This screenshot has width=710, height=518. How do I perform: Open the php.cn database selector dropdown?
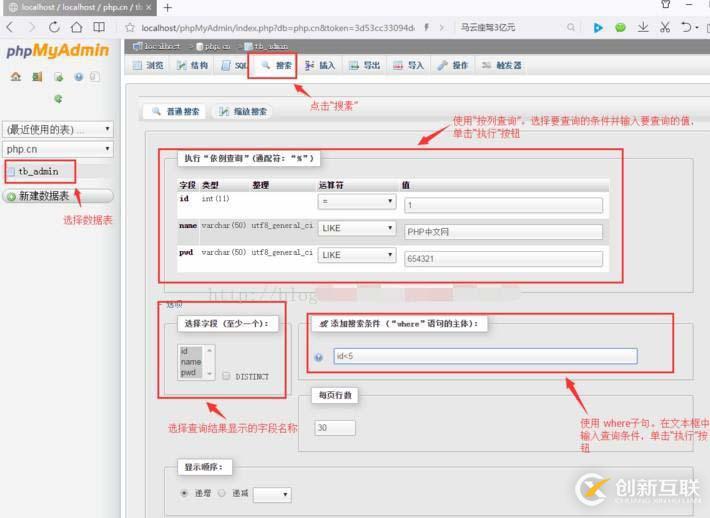point(58,149)
